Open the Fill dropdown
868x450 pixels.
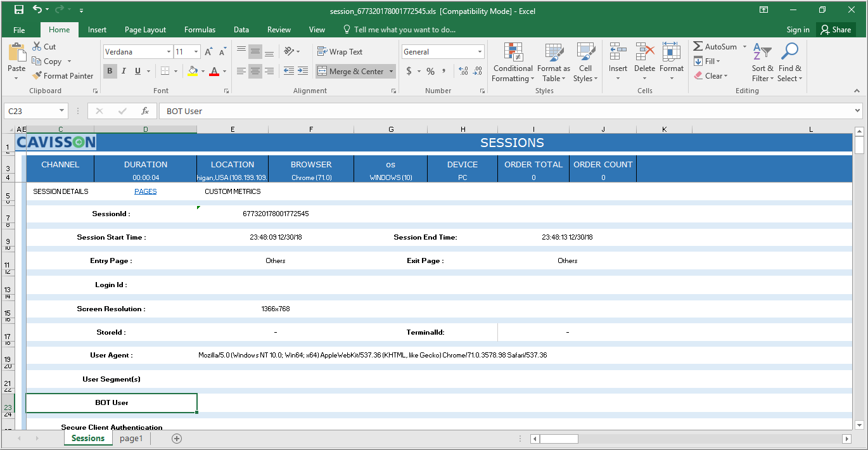coord(707,61)
